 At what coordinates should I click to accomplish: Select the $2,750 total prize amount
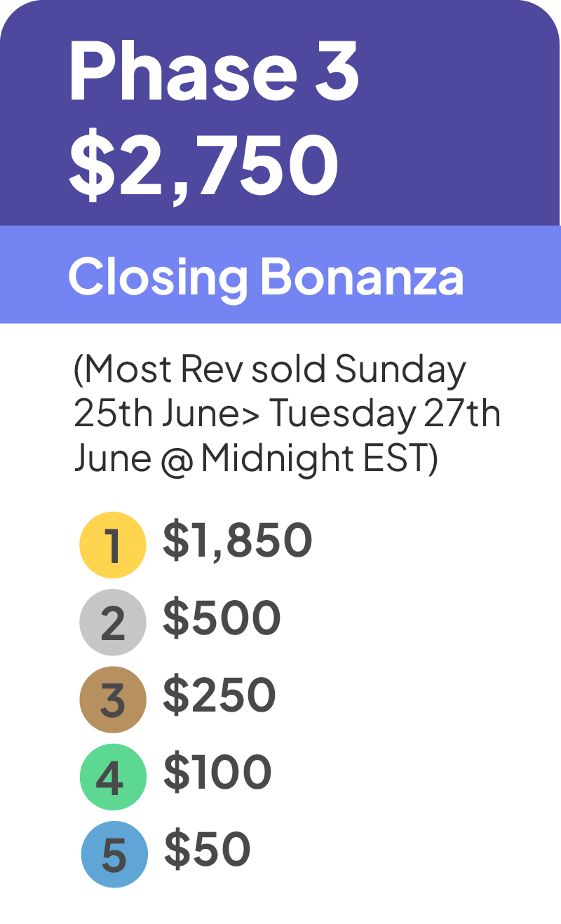tap(203, 166)
